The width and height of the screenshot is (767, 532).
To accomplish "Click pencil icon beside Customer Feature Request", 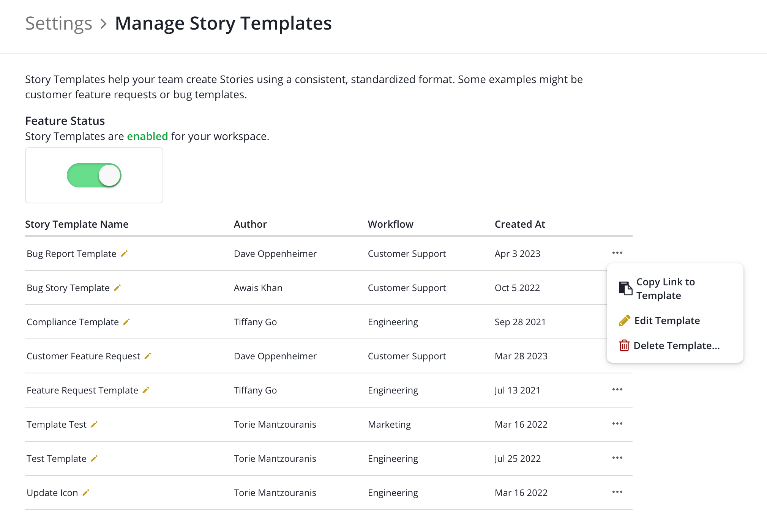I will tap(148, 356).
